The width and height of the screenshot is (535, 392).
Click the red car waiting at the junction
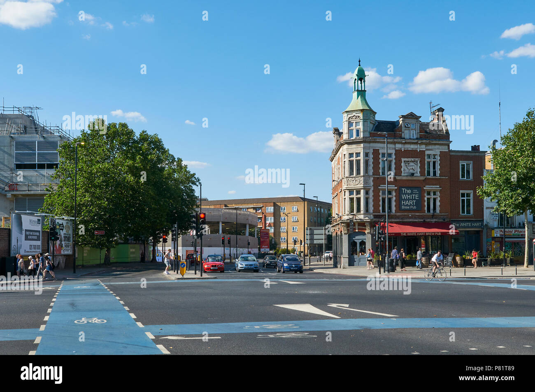[x=213, y=264]
